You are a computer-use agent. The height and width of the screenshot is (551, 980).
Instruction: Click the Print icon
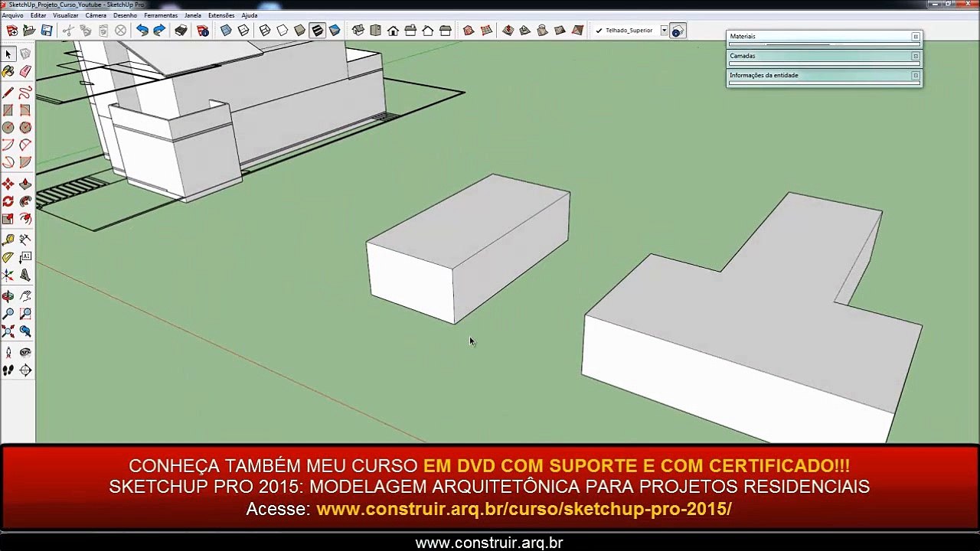[181, 31]
